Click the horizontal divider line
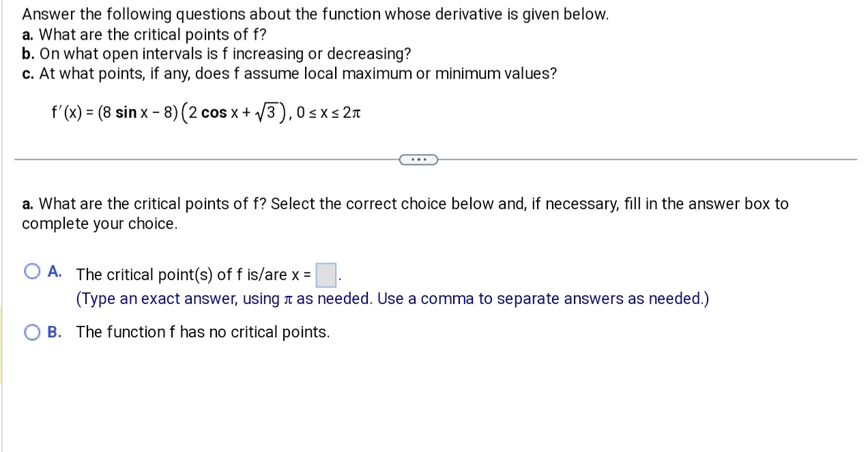Viewport: 868px width, 452px height. [x=205, y=160]
